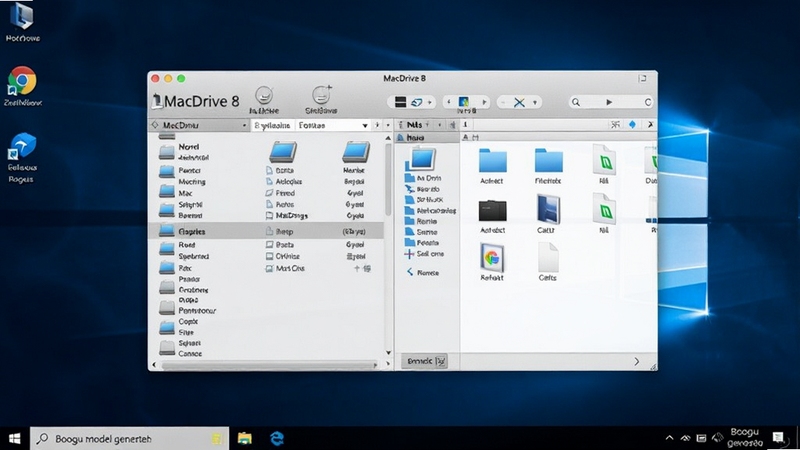Click the small page icon in title bar corner
800x450 pixels.
tap(642, 78)
